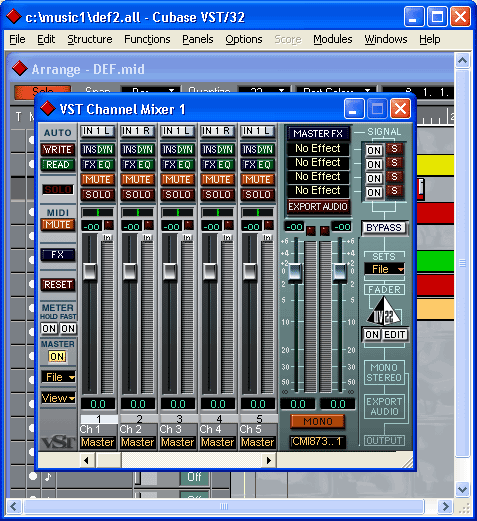This screenshot has height=521, width=477.
Task: Open the File dropdown under MASTER
Action: (x=58, y=377)
